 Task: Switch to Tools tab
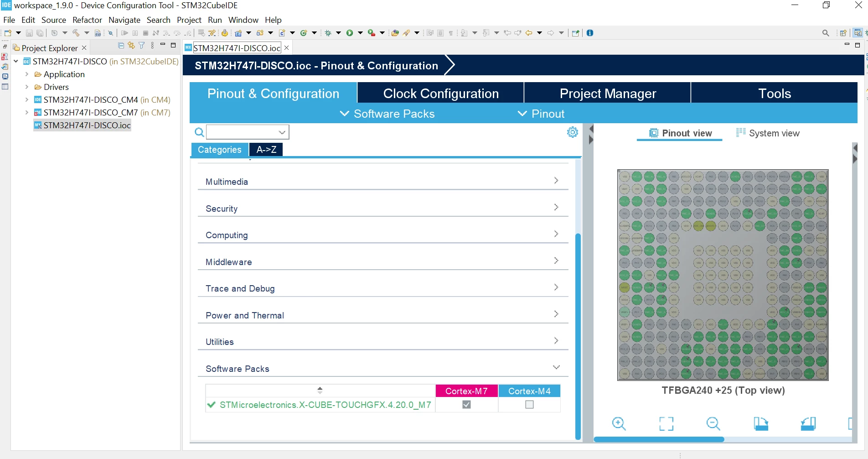tap(775, 93)
